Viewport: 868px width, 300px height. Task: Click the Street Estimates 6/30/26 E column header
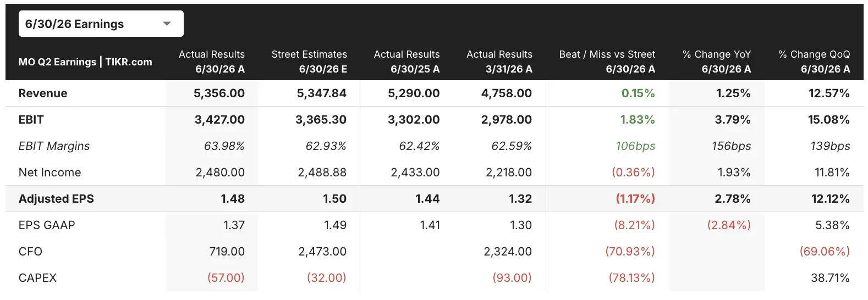pos(309,62)
